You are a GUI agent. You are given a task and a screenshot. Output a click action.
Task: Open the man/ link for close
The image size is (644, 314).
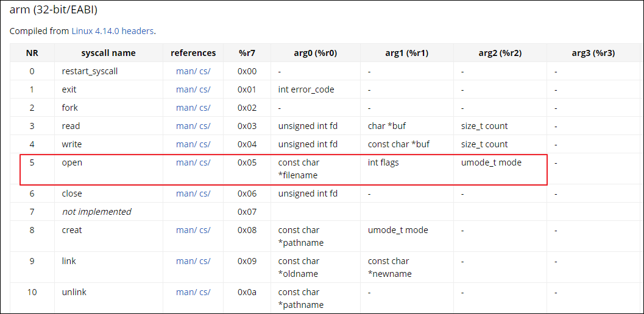[187, 194]
